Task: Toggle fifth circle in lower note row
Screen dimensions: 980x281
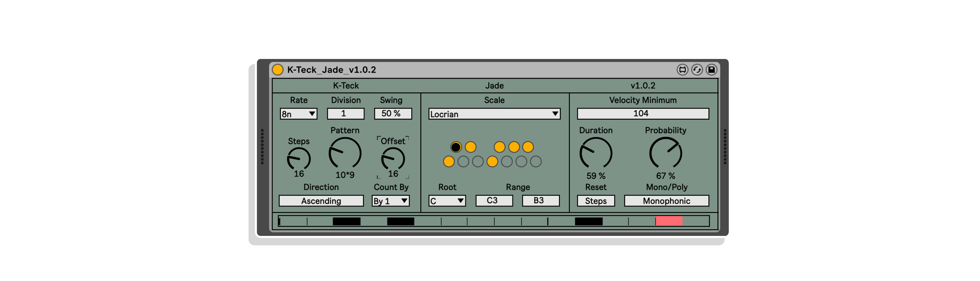Action: (507, 161)
